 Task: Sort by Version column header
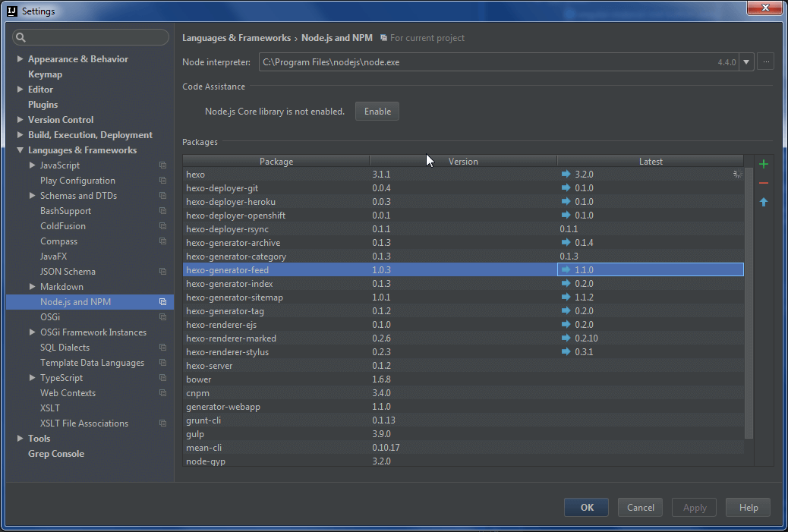tap(463, 161)
